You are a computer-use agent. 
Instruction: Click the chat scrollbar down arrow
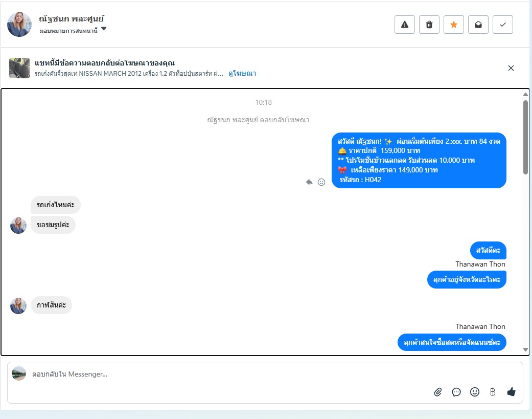(x=525, y=349)
